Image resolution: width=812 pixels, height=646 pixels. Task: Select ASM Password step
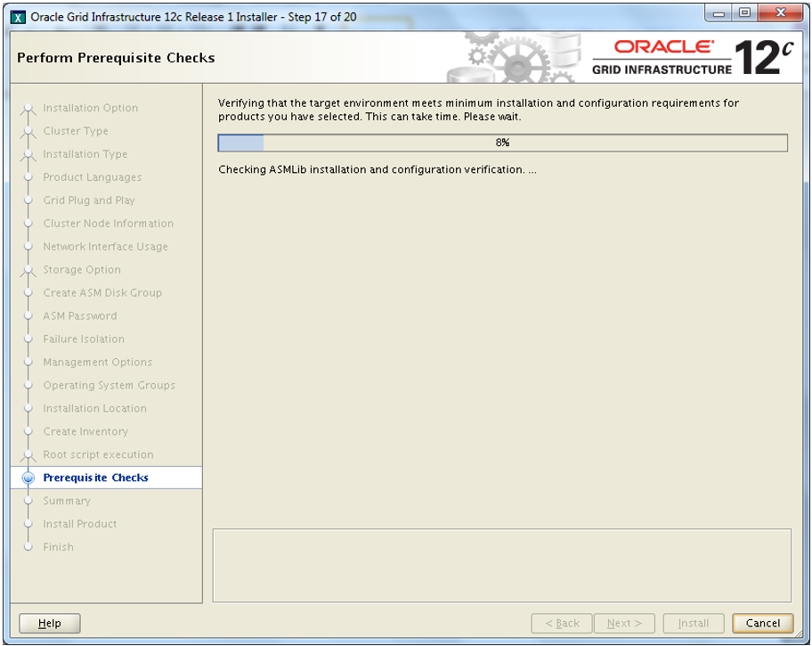(80, 315)
